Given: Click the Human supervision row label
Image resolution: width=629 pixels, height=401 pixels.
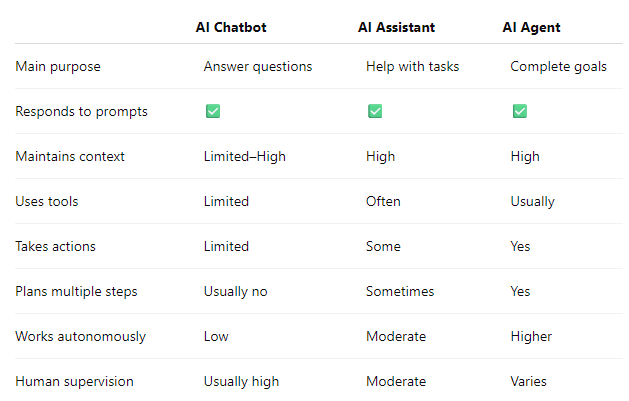Looking at the screenshot, I should (x=74, y=381).
